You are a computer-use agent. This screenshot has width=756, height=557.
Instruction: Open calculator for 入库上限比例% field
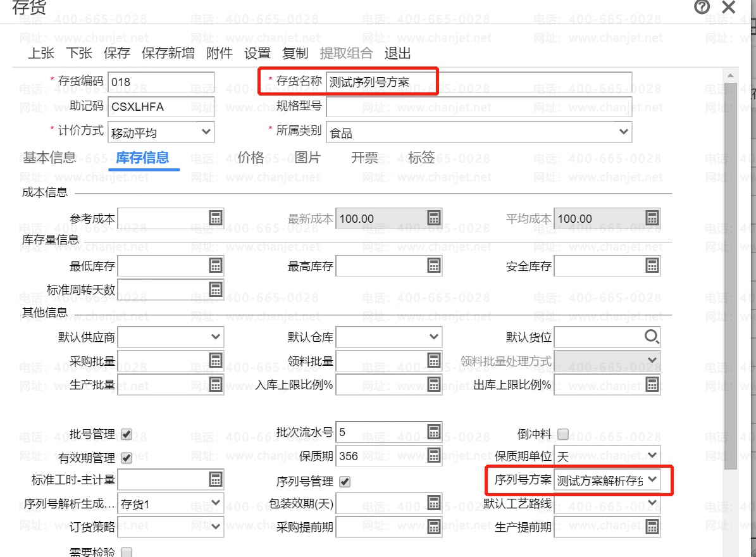(x=434, y=384)
